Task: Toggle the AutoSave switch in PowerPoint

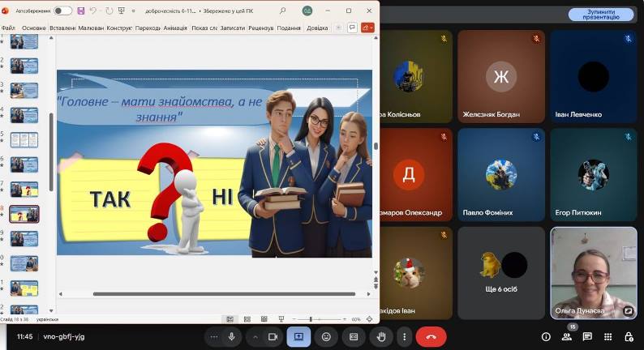Action: coord(62,11)
